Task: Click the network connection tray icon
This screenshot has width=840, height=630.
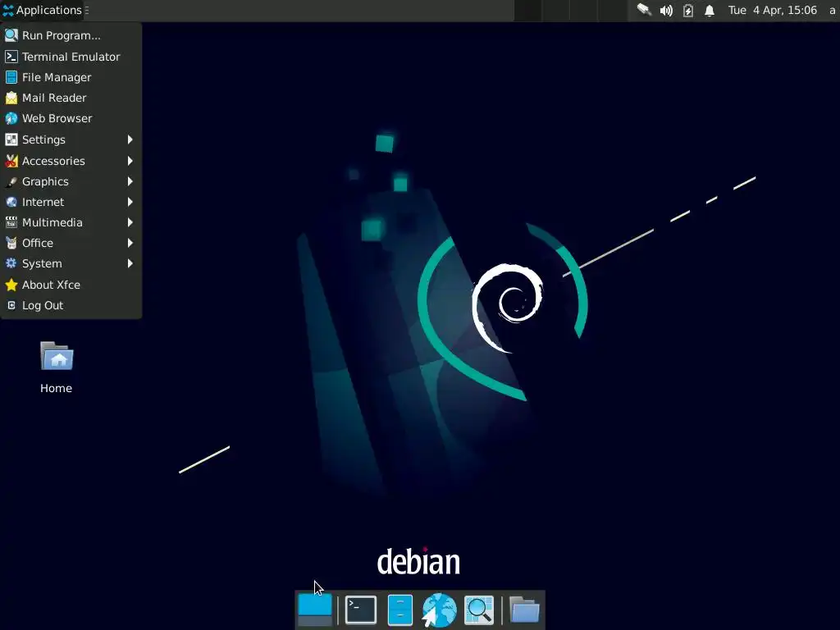Action: pyautogui.click(x=643, y=10)
